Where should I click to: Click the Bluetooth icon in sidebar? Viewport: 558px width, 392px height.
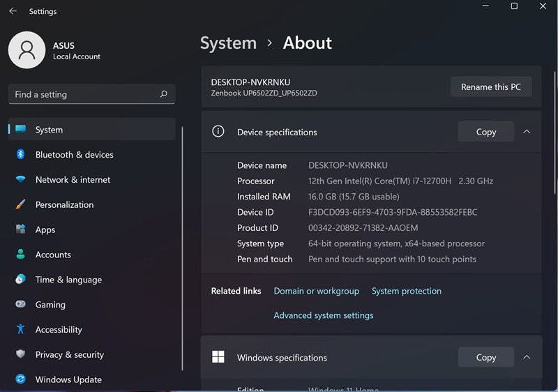click(x=21, y=154)
